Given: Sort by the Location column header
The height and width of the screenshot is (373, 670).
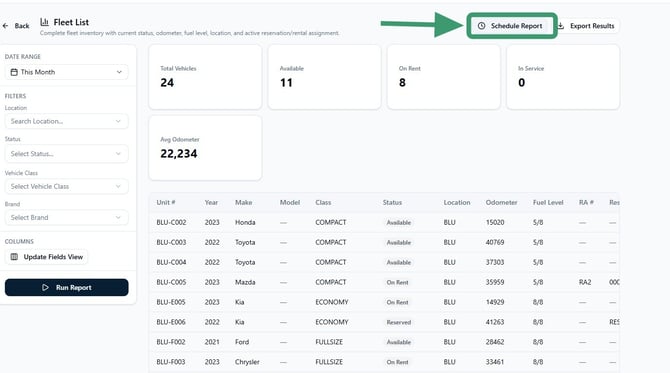Looking at the screenshot, I should pos(457,203).
